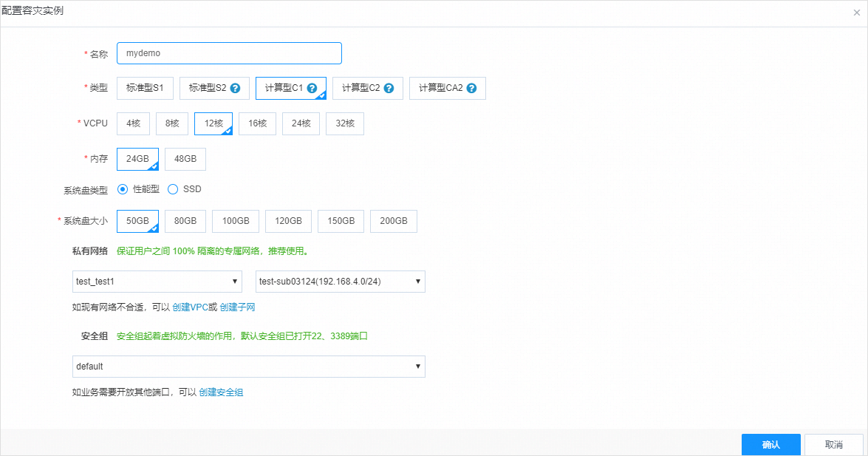Viewport: 868px width, 456px height.
Task: Choose the 200GB system disk size
Action: 394,221
